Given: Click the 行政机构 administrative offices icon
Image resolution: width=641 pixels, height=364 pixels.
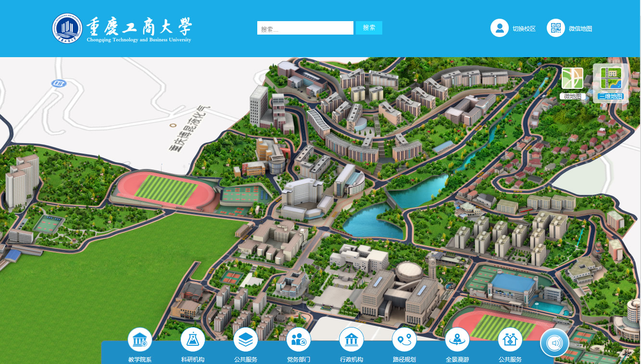Looking at the screenshot, I should pos(352,340).
